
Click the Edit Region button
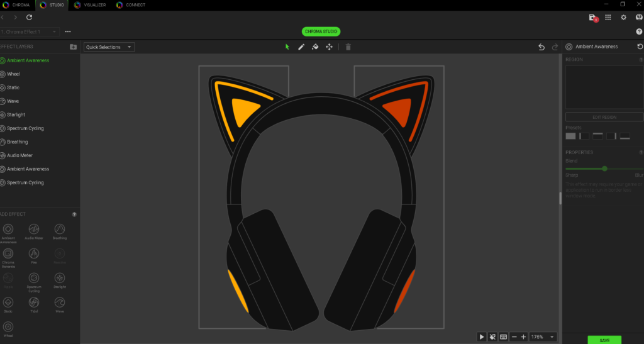point(604,117)
